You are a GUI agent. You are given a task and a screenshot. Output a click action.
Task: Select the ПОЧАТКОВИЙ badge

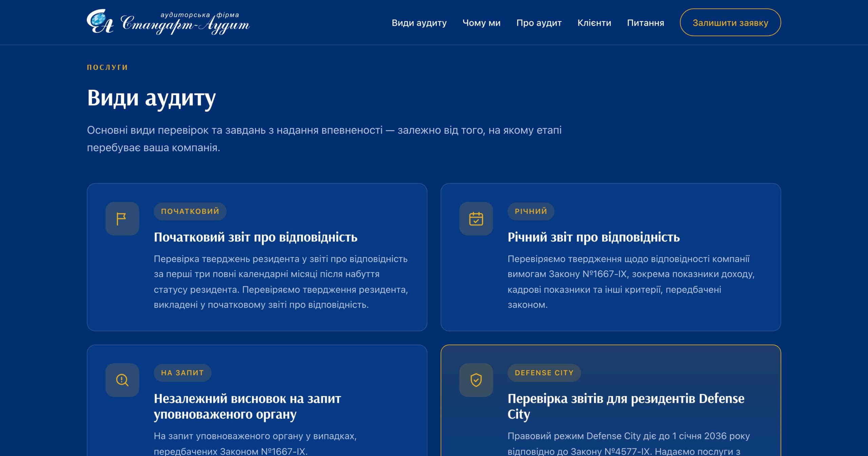click(x=190, y=211)
